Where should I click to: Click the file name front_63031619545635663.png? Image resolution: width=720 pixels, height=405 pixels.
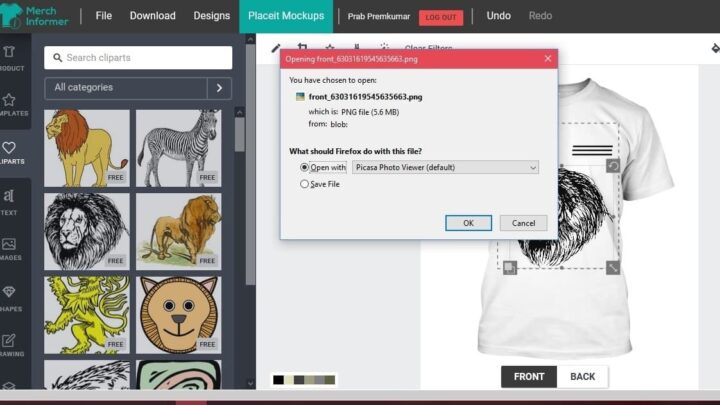366,96
